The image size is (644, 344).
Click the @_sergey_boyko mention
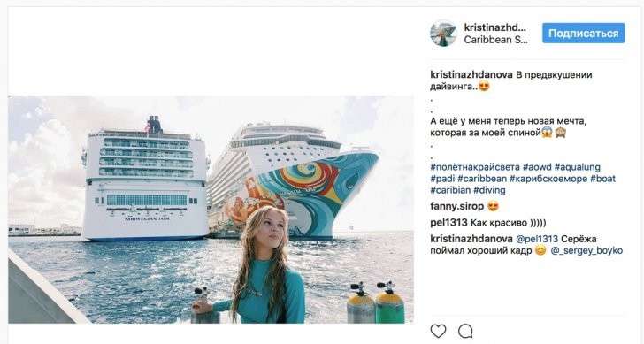[x=586, y=250]
